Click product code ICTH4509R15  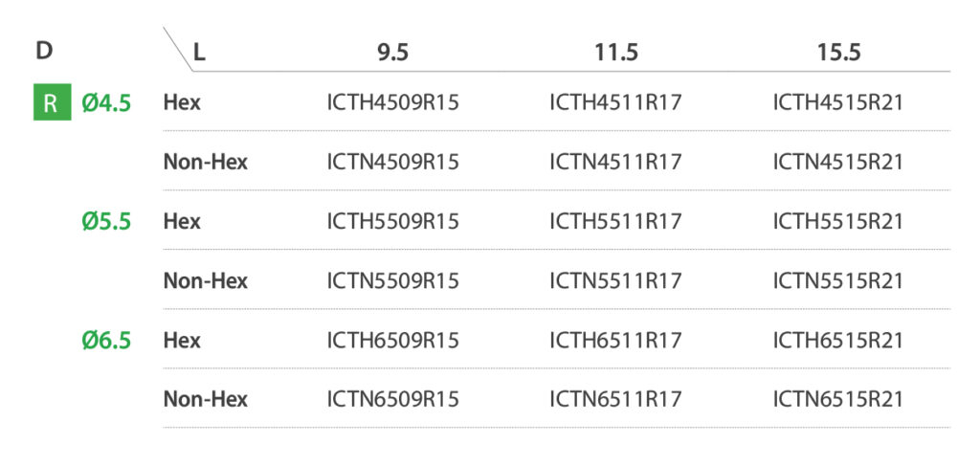[392, 103]
